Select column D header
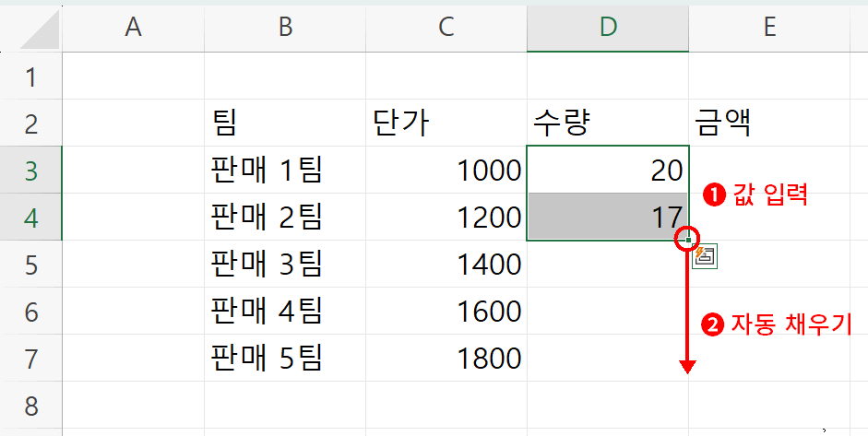Image resolution: width=868 pixels, height=436 pixels. point(608,27)
